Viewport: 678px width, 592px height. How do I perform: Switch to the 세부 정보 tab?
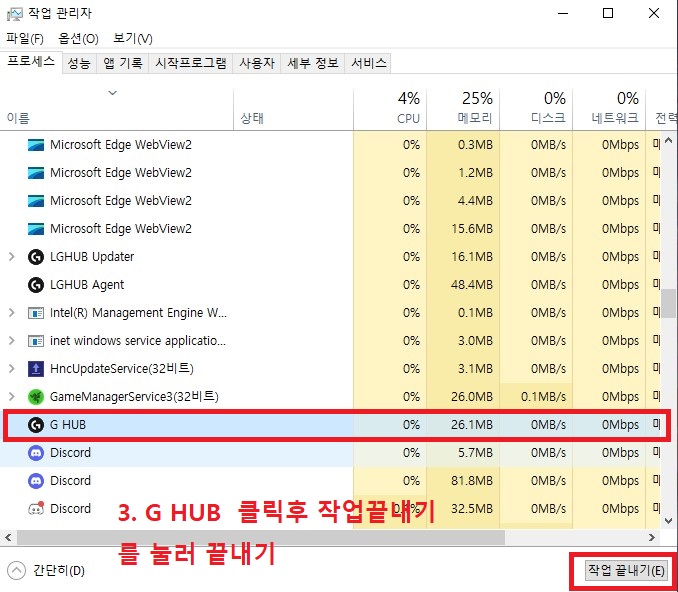click(x=313, y=63)
